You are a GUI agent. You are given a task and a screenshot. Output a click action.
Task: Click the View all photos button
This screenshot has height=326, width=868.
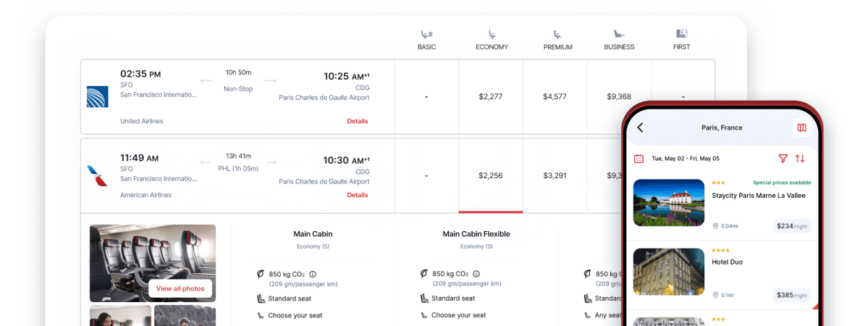(x=180, y=288)
